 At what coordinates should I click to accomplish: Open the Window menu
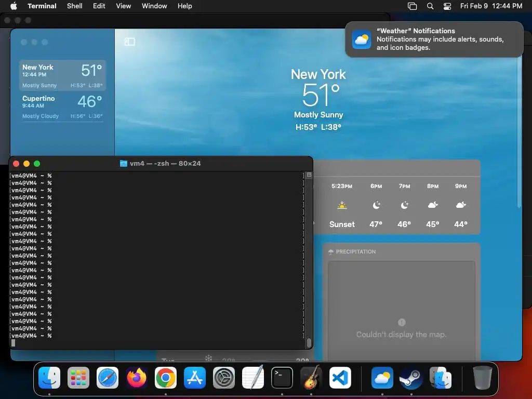coord(154,6)
